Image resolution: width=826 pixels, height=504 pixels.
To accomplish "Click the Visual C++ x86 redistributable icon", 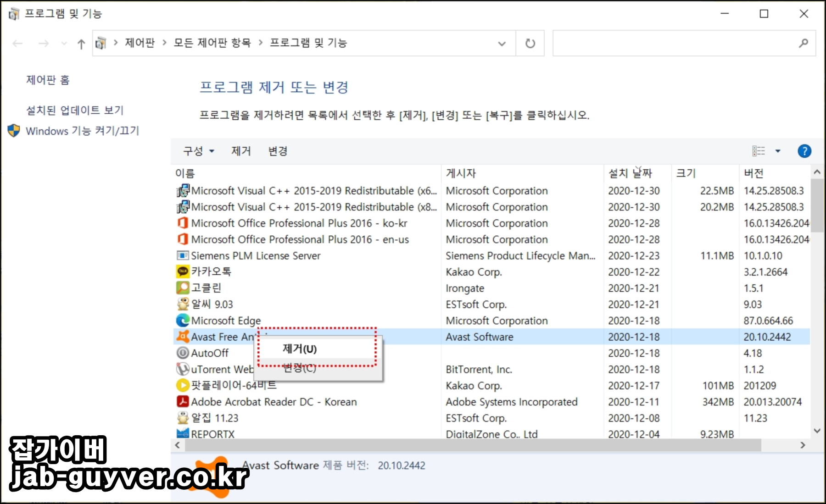I will tap(183, 207).
